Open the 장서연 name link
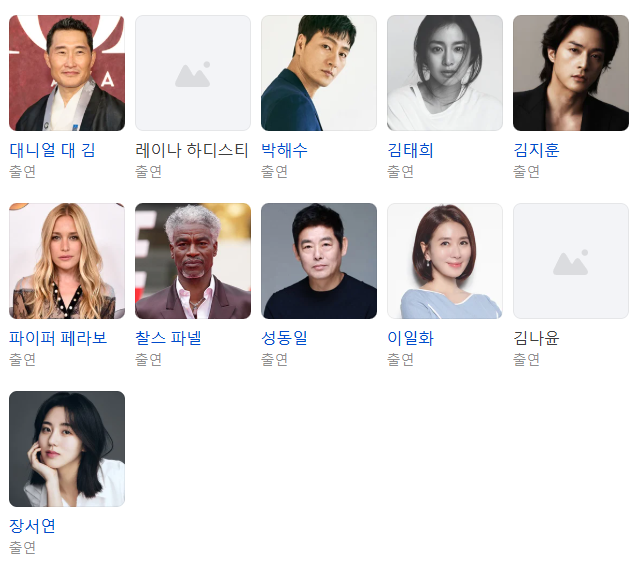Image resolution: width=641 pixels, height=572 pixels. (x=32, y=526)
